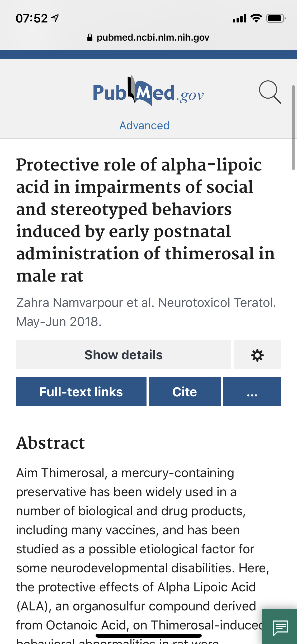This screenshot has width=297, height=644.
Task: Tap the location arrow status icon
Action: [x=55, y=18]
